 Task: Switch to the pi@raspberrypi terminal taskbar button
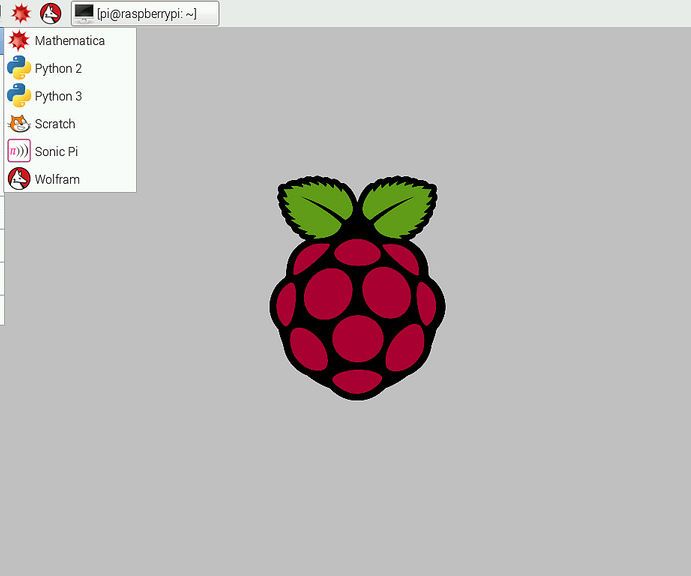click(145, 14)
